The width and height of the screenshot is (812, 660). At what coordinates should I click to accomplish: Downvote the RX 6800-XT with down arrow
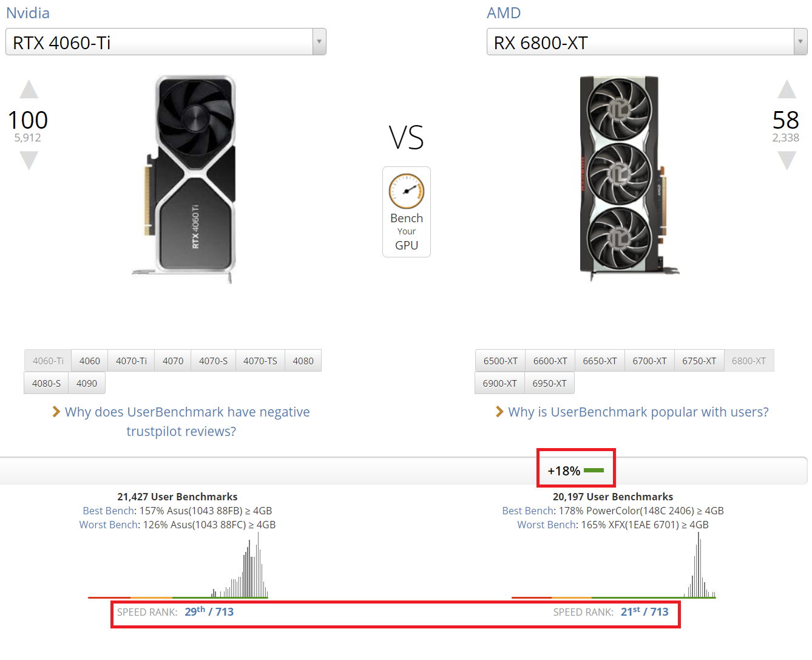(787, 161)
